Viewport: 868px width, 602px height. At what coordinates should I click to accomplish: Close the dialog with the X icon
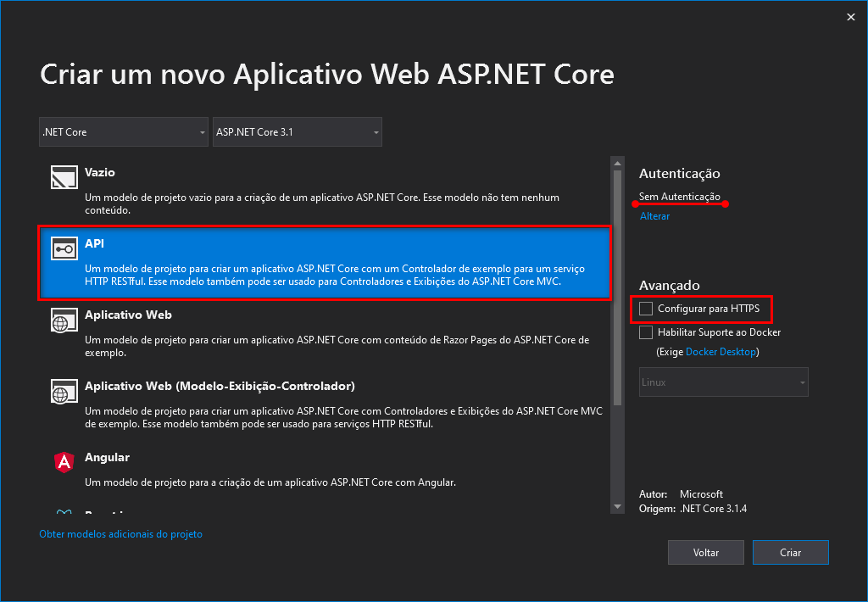(x=850, y=17)
